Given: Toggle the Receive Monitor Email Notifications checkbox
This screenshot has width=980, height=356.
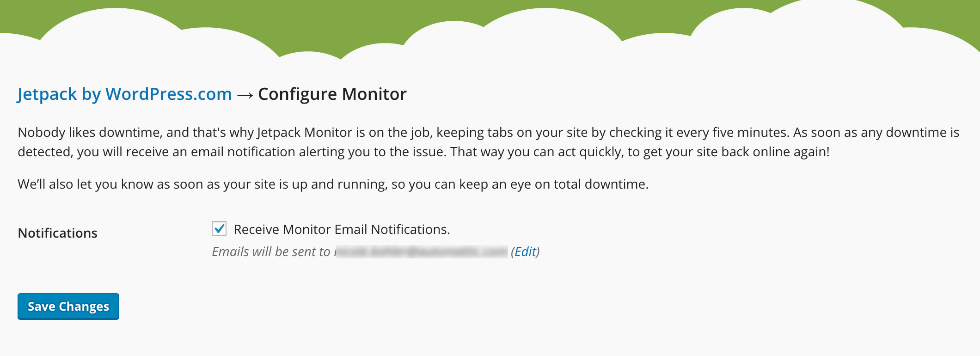Looking at the screenshot, I should pos(219,228).
